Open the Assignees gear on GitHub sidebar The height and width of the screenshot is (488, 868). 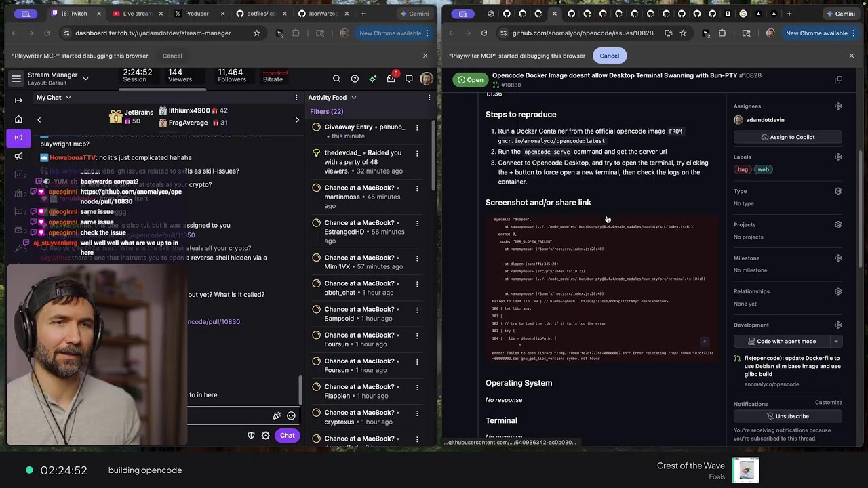pos(838,106)
